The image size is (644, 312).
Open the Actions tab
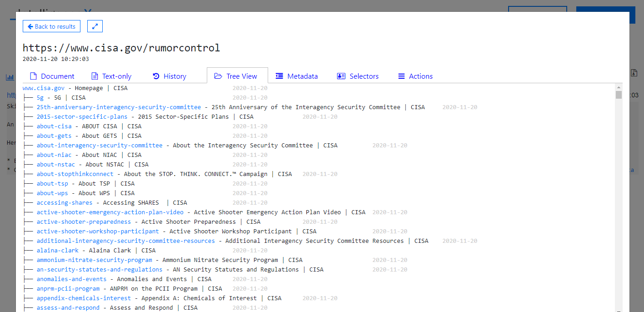pos(415,76)
